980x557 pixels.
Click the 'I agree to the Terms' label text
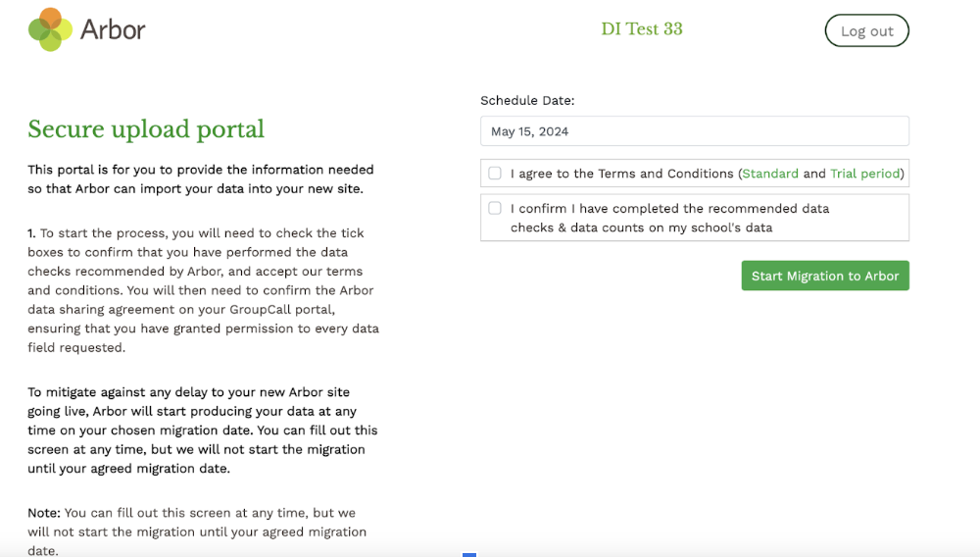(x=621, y=174)
